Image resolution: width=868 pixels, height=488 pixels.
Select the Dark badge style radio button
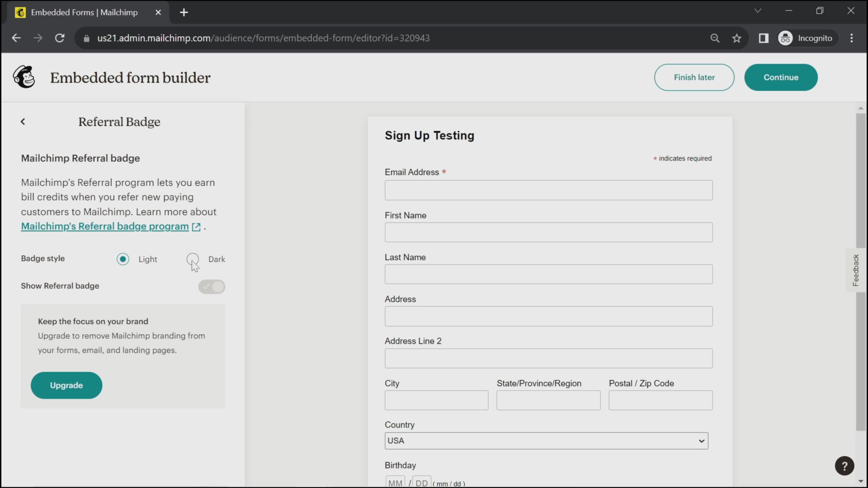193,259
